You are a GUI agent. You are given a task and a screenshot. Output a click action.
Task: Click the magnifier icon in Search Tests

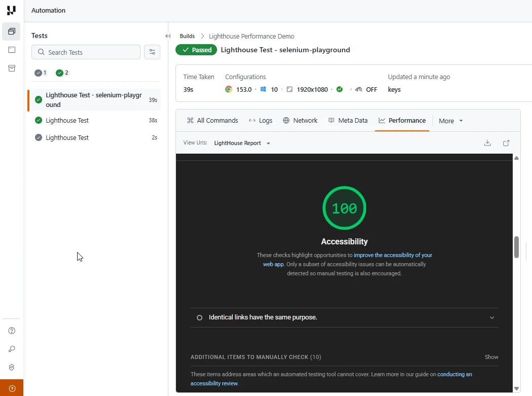click(41, 52)
